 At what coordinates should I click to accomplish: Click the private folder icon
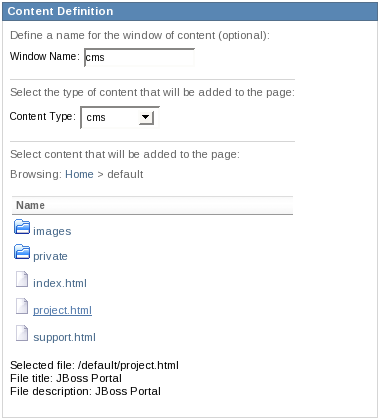(x=22, y=252)
